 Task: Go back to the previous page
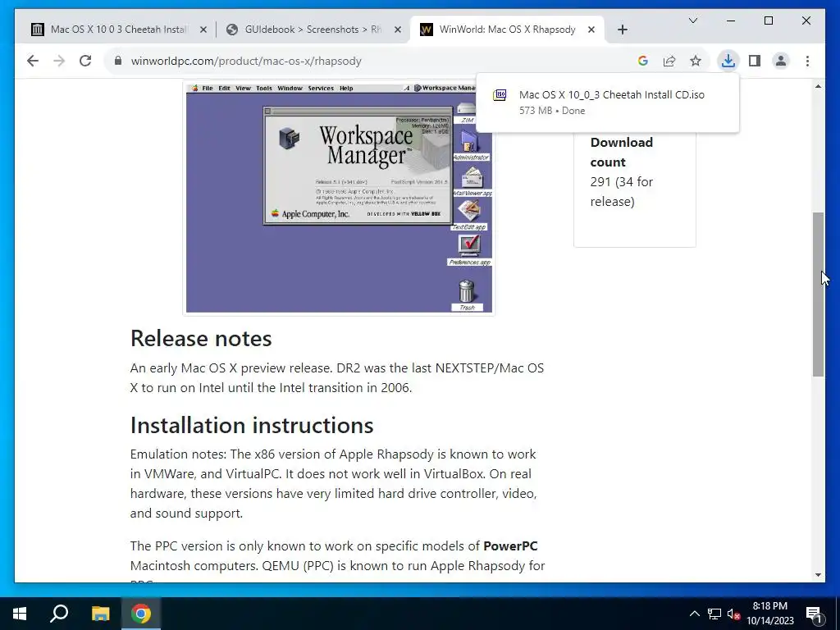33,61
